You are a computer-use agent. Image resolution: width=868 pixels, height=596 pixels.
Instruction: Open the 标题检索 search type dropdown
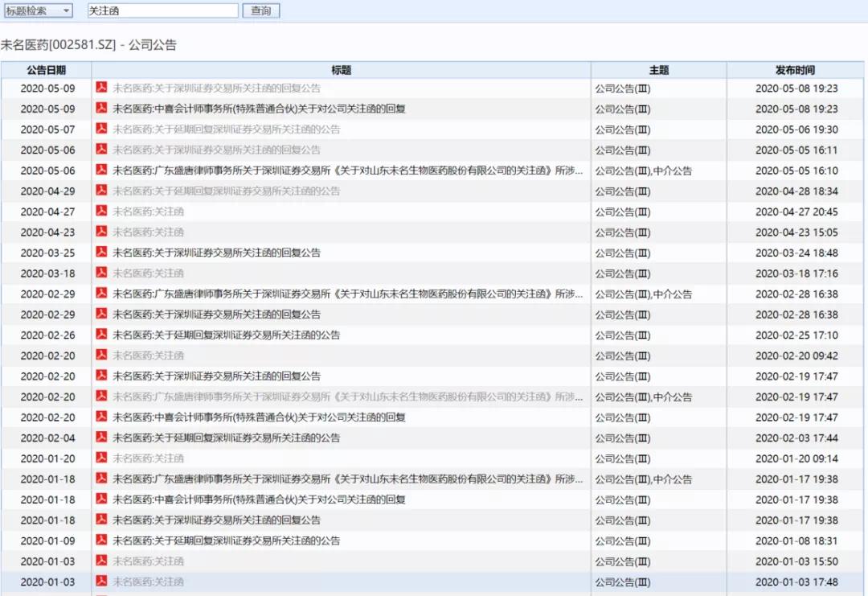tap(38, 10)
